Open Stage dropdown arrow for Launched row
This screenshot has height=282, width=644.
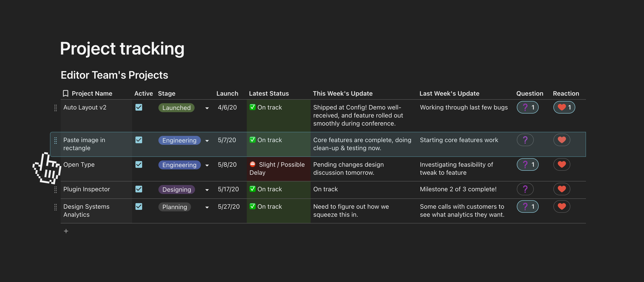(x=207, y=108)
